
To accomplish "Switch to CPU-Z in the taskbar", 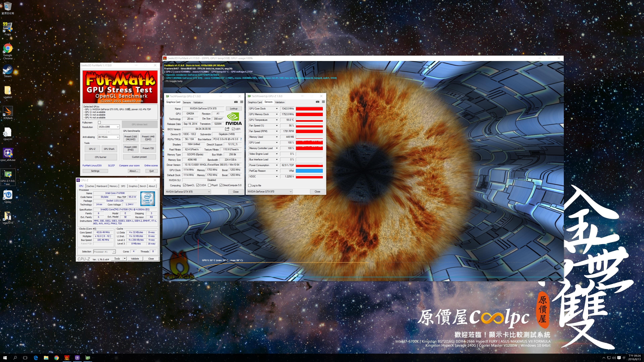I will [77, 358].
